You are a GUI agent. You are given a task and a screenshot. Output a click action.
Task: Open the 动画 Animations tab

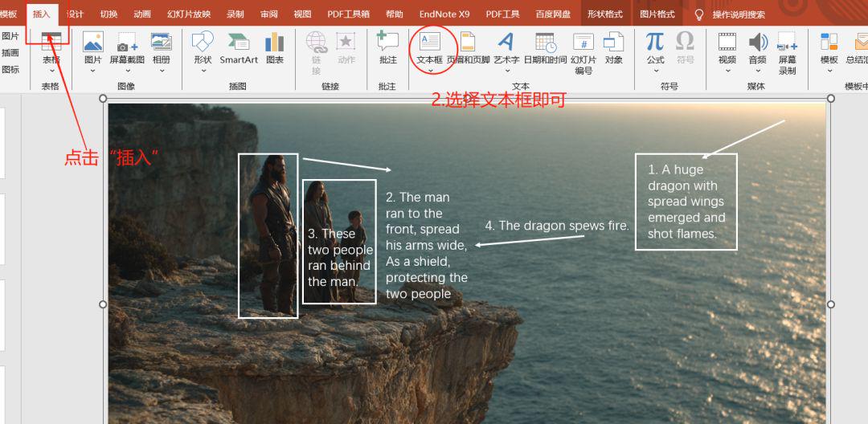142,14
